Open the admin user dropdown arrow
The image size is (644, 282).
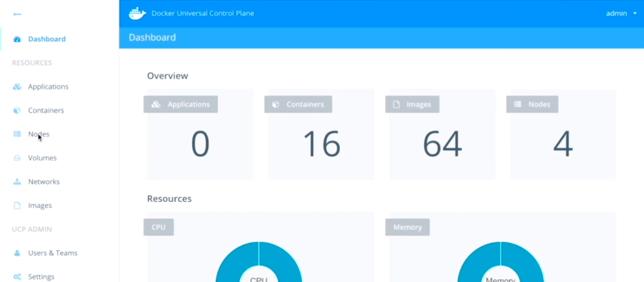[x=635, y=13]
